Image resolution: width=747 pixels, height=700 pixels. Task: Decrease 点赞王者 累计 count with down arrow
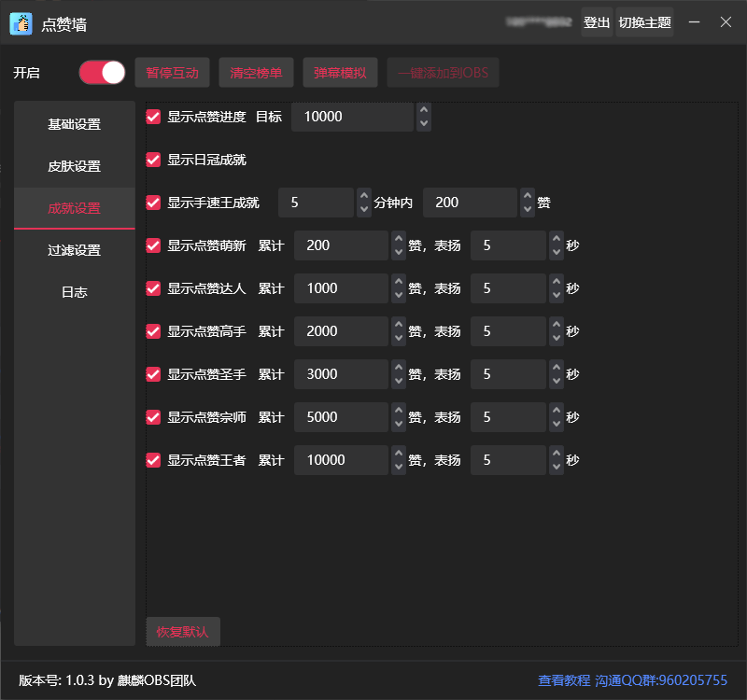click(x=399, y=467)
